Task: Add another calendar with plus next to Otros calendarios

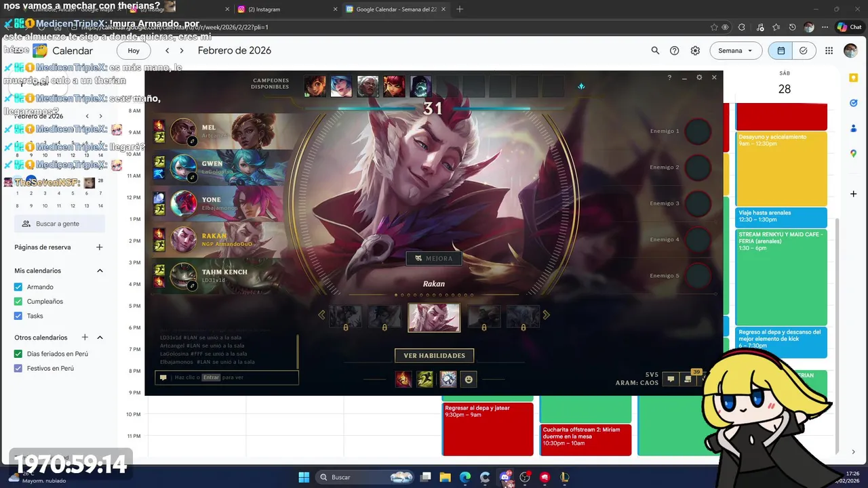Action: pos(85,338)
